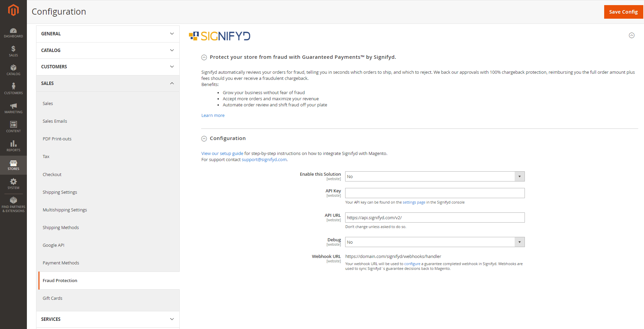This screenshot has width=644, height=329.
Task: Select Shipping Settings menu item
Action: click(x=60, y=192)
